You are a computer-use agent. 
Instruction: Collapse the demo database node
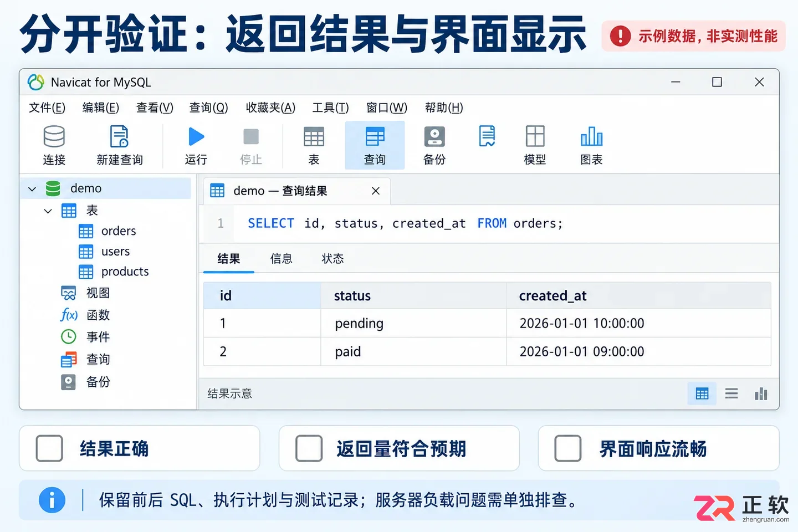pyautogui.click(x=32, y=189)
